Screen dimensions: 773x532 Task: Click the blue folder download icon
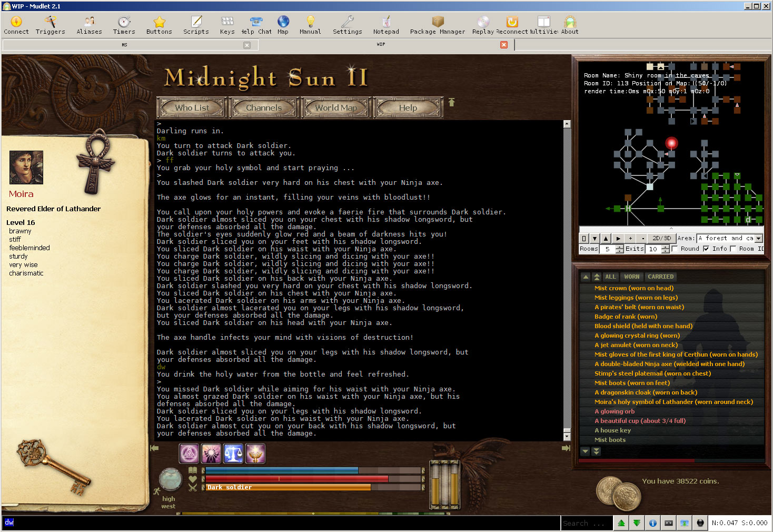685,523
